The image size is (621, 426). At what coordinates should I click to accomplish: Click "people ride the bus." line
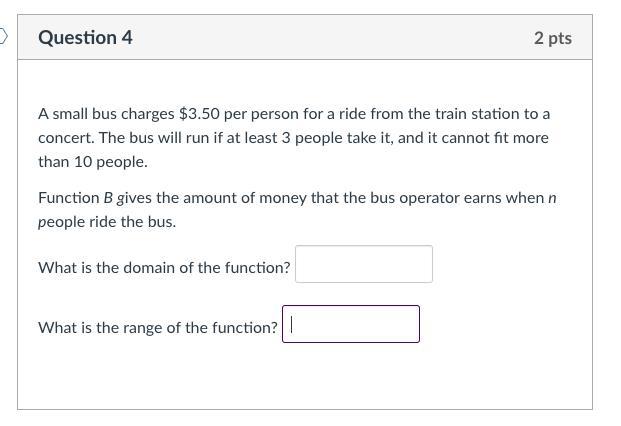pos(107,222)
